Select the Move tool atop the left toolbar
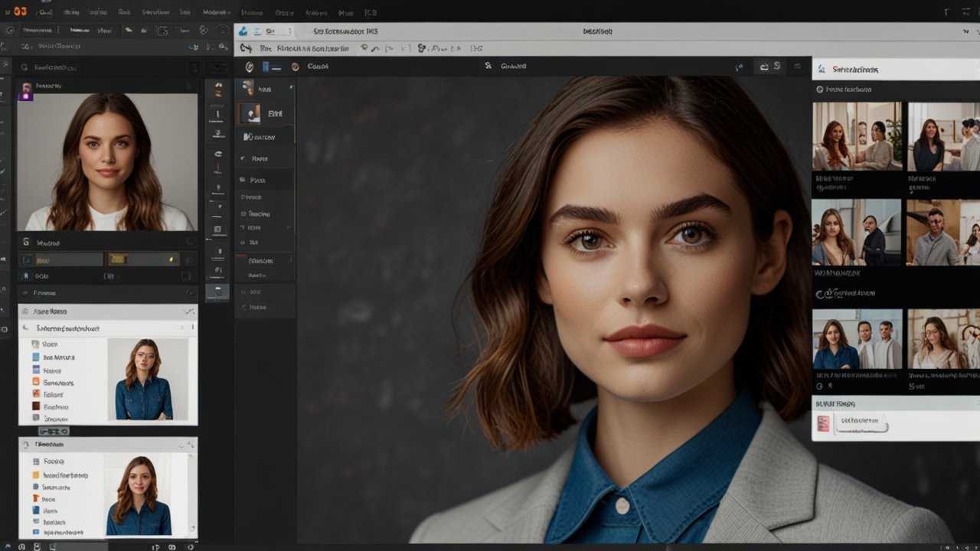 (218, 90)
